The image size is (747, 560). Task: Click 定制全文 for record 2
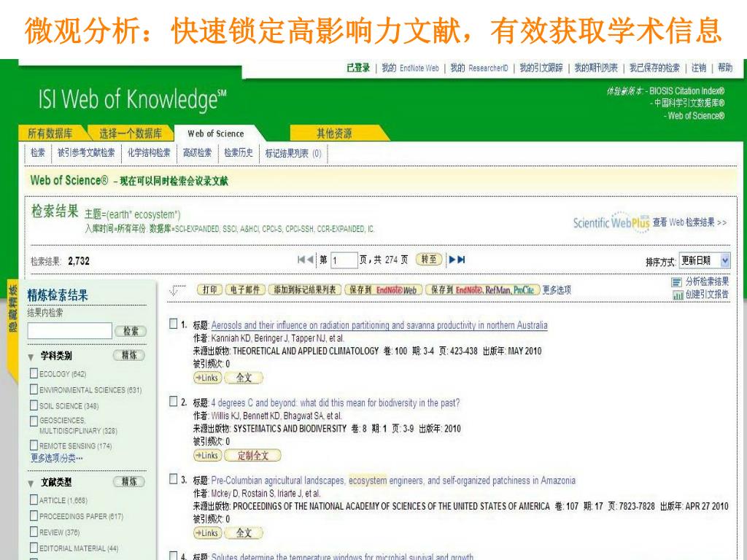[x=252, y=455]
